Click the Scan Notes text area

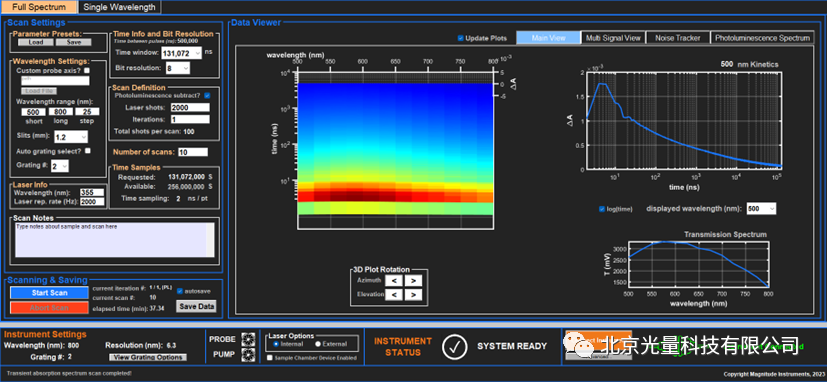click(x=111, y=240)
